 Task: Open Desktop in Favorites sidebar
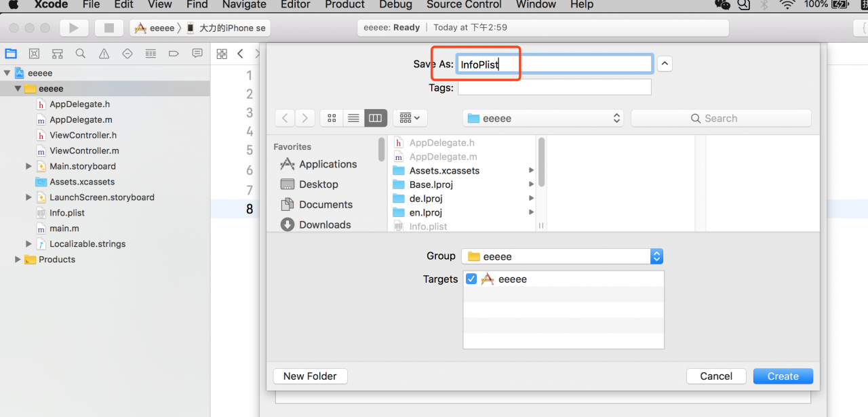point(309,184)
